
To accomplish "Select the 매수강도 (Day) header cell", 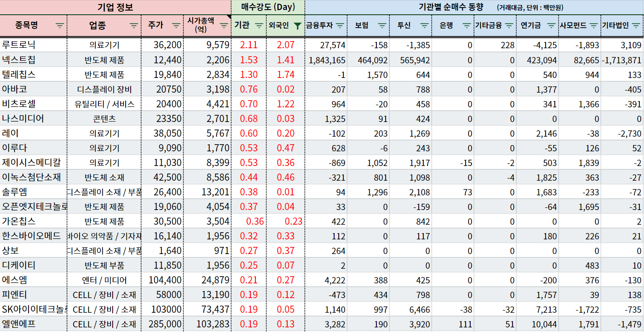I will 268,7.
